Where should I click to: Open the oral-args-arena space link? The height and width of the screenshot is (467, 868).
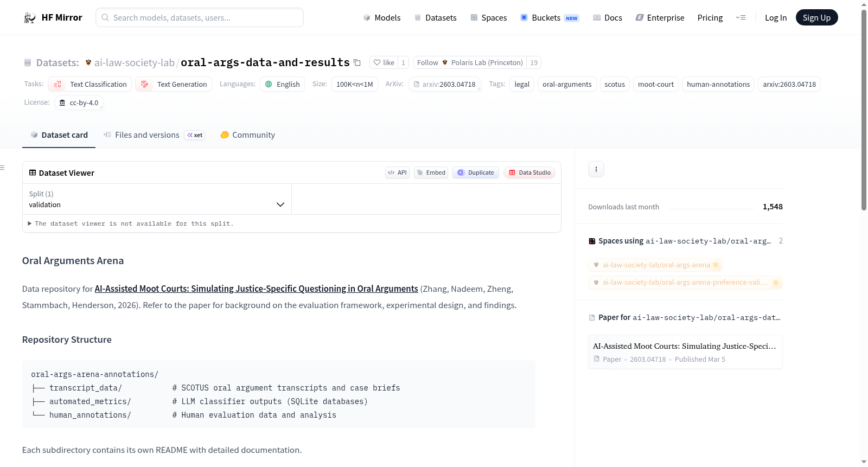(656, 265)
